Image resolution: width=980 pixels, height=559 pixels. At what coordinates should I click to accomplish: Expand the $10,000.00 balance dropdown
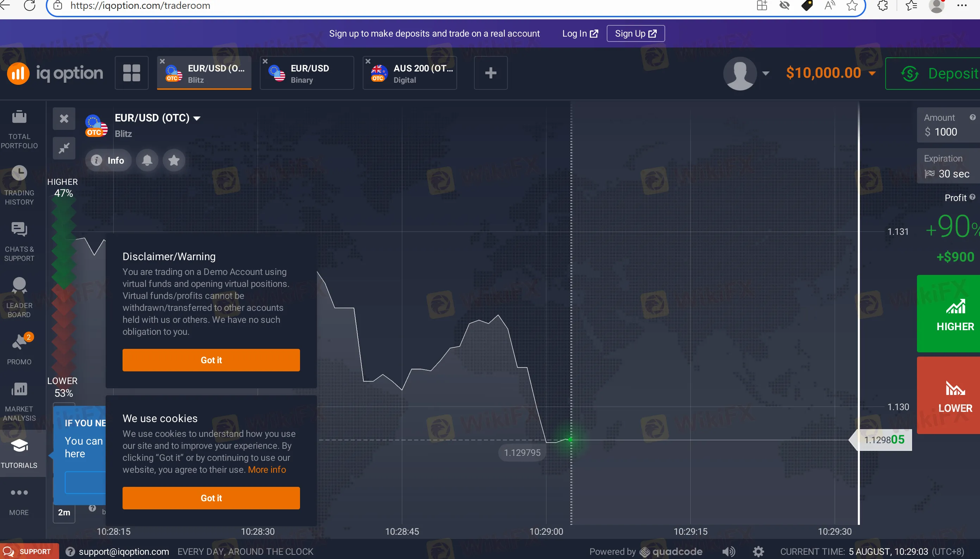point(872,73)
